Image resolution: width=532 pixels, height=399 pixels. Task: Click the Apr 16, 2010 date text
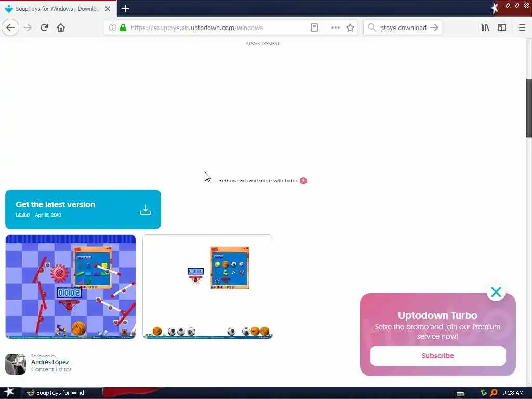click(x=48, y=215)
